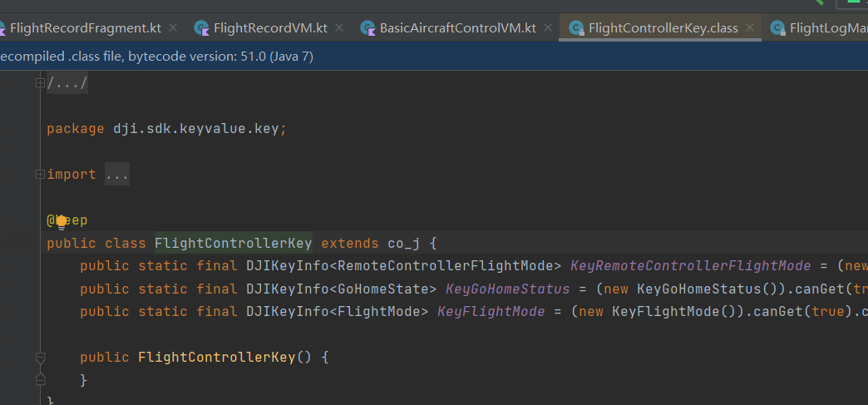Viewport: 868px width, 405px height.
Task: Open the FlightLogMa... tab
Action: click(x=819, y=27)
